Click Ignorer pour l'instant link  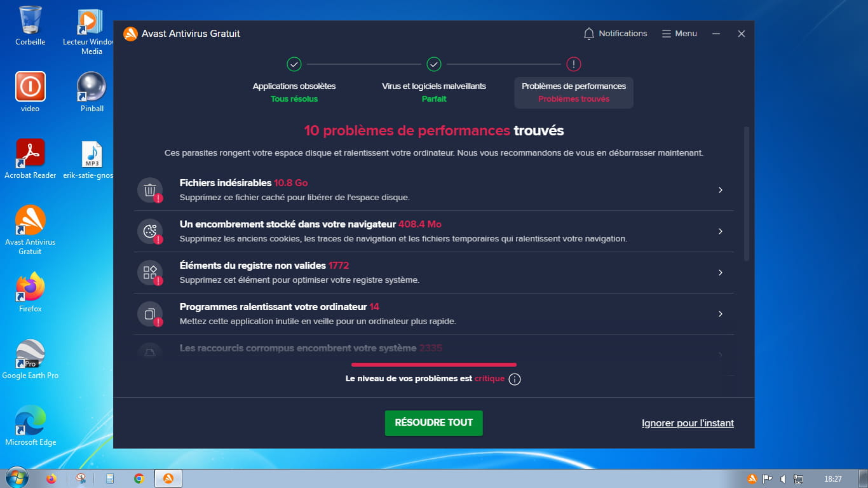(x=688, y=423)
